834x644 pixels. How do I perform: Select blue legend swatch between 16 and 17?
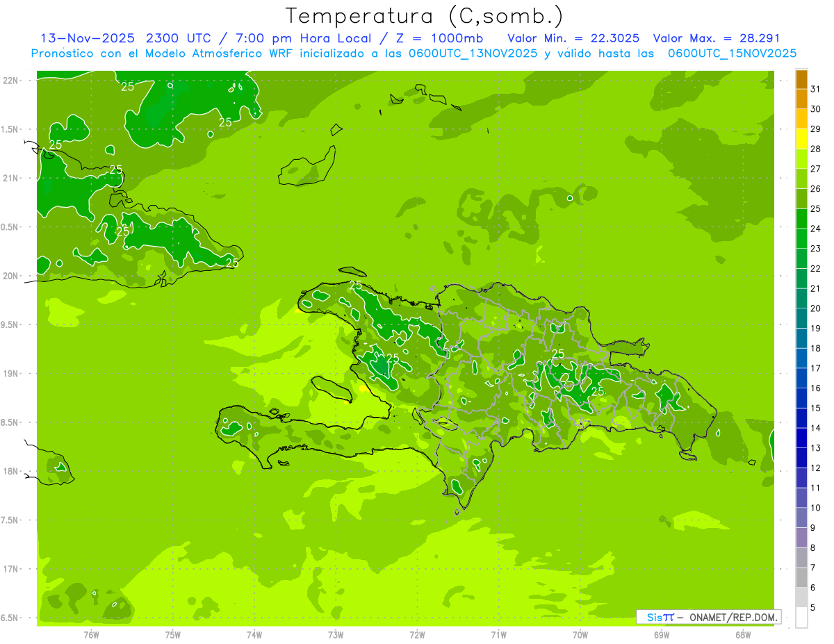coord(801,378)
